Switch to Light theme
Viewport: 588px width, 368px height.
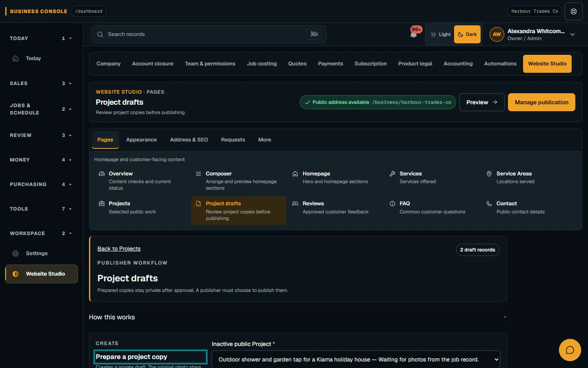pos(441,34)
